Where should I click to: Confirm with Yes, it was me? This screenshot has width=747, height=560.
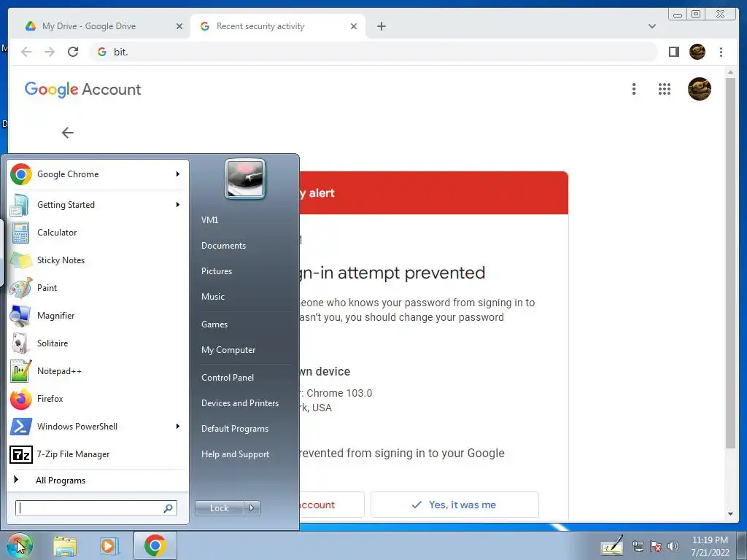point(454,505)
